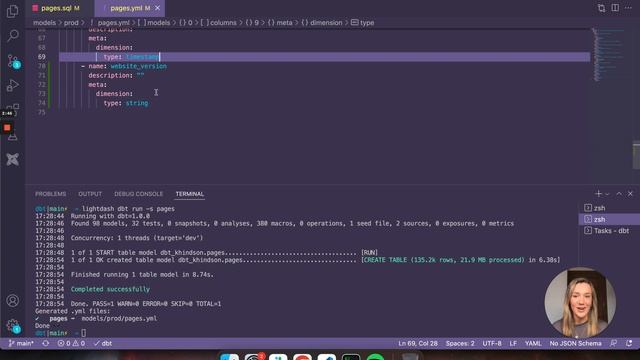Open the Manage settings gear
This screenshot has height=360, width=640.
point(13,326)
